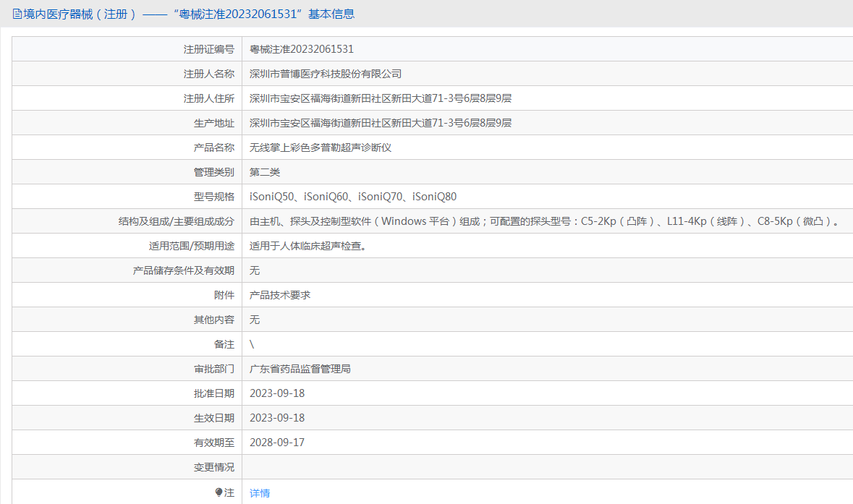This screenshot has width=853, height=504.
Task: Click attachment value 产品技术要求
Action: click(x=280, y=295)
